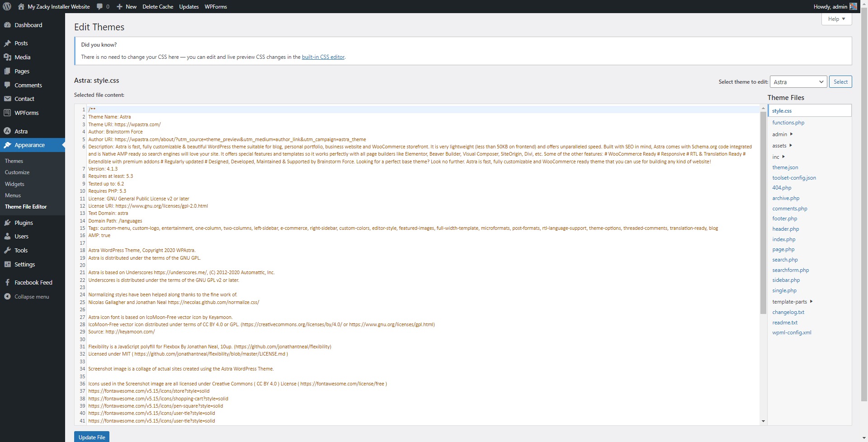Click the Posts pin icon
The image size is (868, 442).
7,43
